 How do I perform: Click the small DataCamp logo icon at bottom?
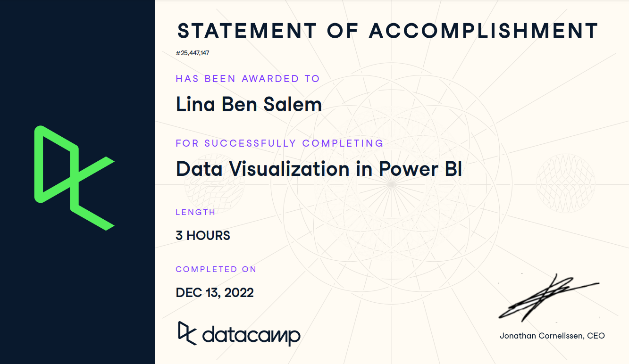[x=187, y=333]
